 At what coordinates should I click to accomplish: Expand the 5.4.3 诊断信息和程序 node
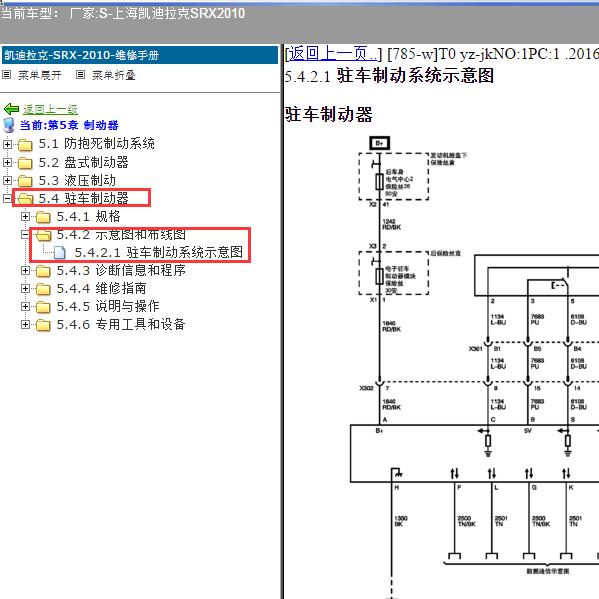(x=25, y=270)
